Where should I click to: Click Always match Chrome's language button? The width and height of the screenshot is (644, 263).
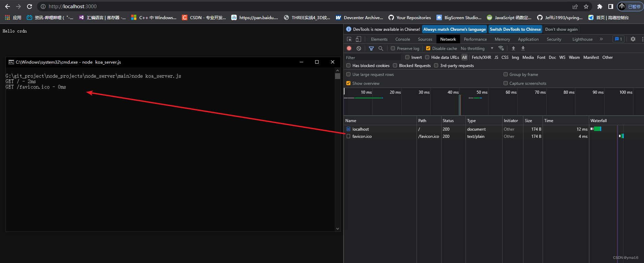coord(455,29)
